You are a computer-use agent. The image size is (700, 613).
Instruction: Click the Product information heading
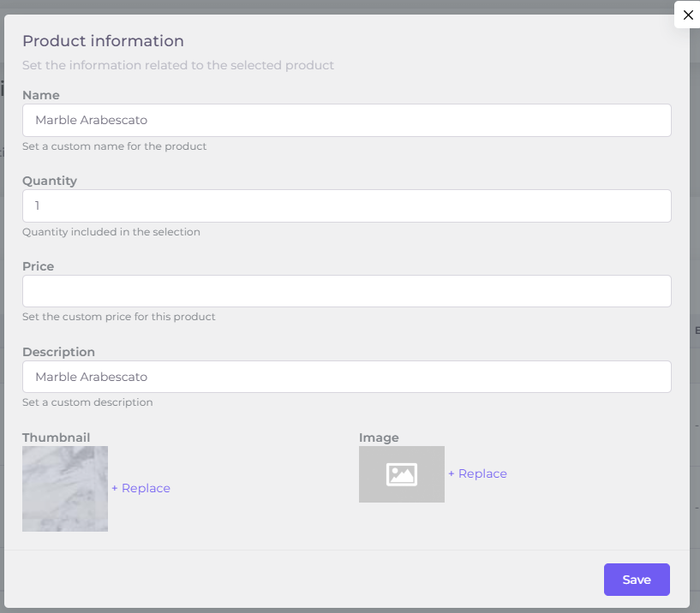coord(103,41)
